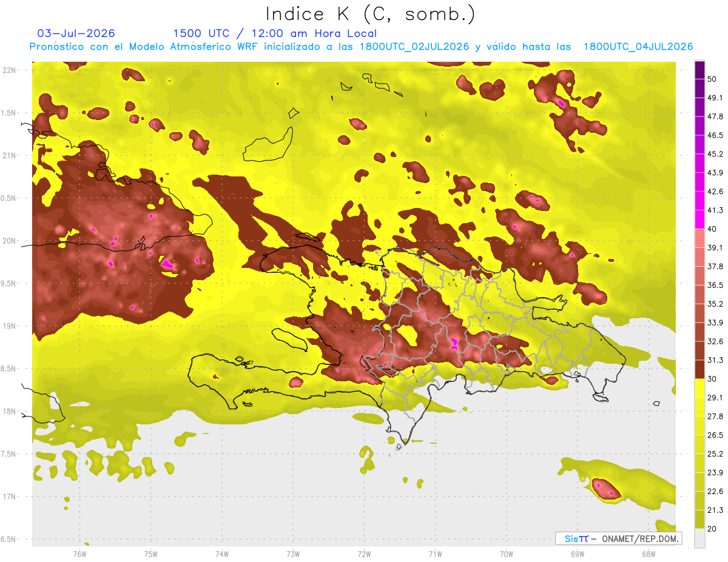Click the "76W" longitude label
The height and width of the screenshot is (562, 728).
(x=79, y=554)
